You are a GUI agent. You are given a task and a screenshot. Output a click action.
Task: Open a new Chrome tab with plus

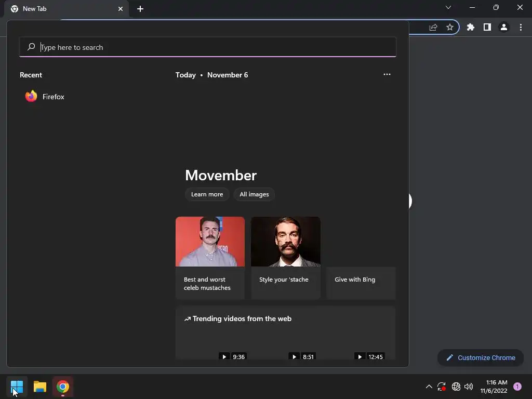140,9
